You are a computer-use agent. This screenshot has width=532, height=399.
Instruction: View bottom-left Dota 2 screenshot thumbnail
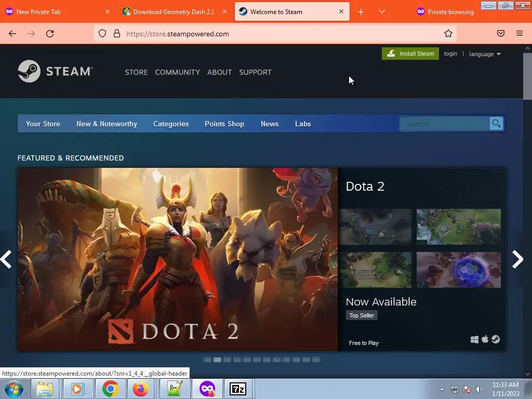375,270
